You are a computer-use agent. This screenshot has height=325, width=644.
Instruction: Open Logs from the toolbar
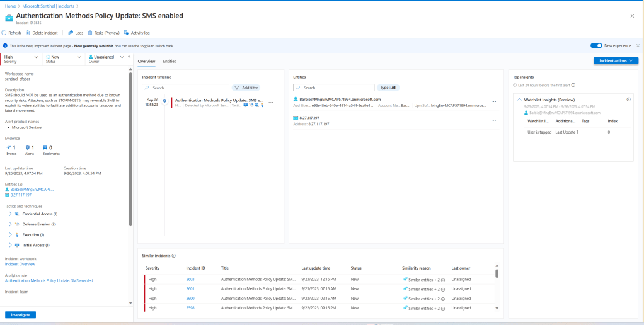[71, 33]
